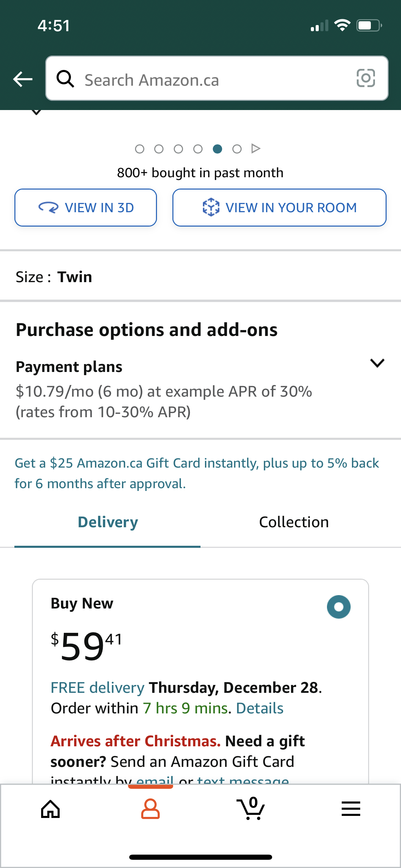Open the camera lens search icon
The image size is (401, 868).
point(366,78)
